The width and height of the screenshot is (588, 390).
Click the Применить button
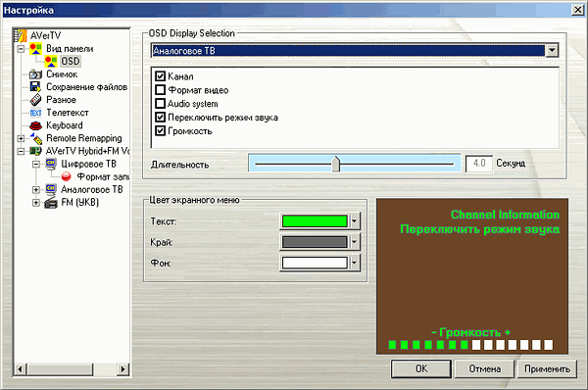click(547, 369)
